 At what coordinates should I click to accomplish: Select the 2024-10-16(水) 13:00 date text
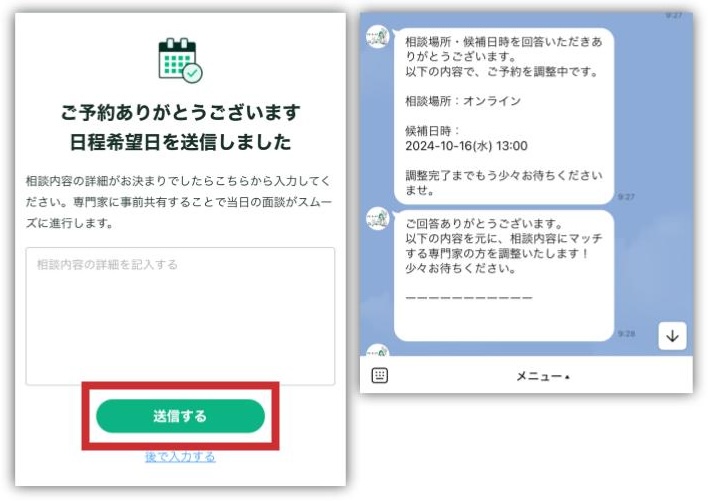coord(466,146)
